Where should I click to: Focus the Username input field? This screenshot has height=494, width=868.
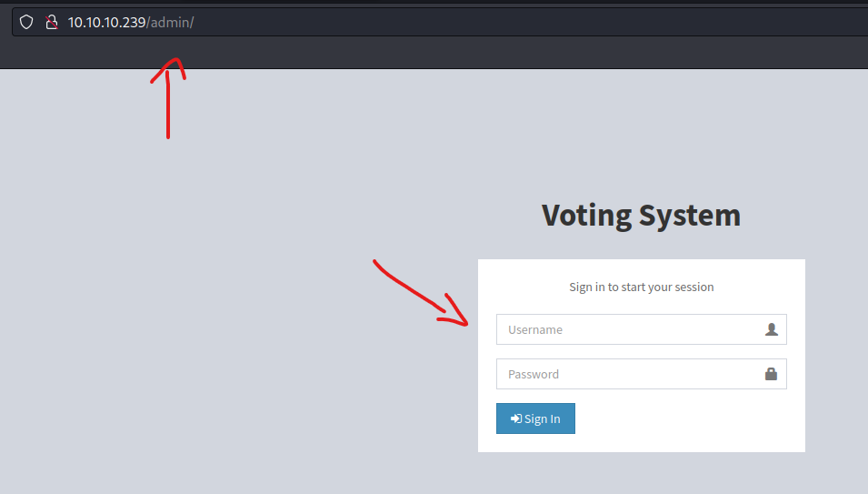click(x=641, y=329)
